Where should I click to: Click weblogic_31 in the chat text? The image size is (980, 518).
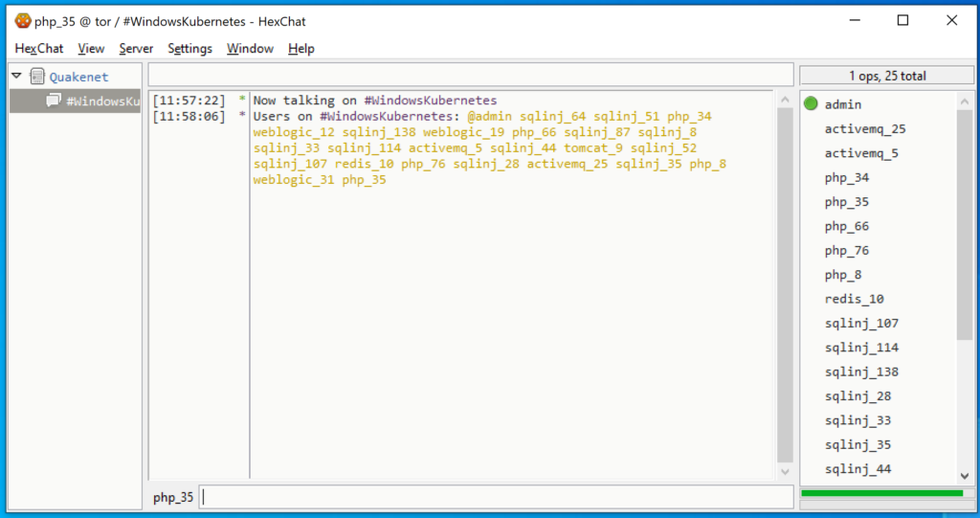point(294,180)
